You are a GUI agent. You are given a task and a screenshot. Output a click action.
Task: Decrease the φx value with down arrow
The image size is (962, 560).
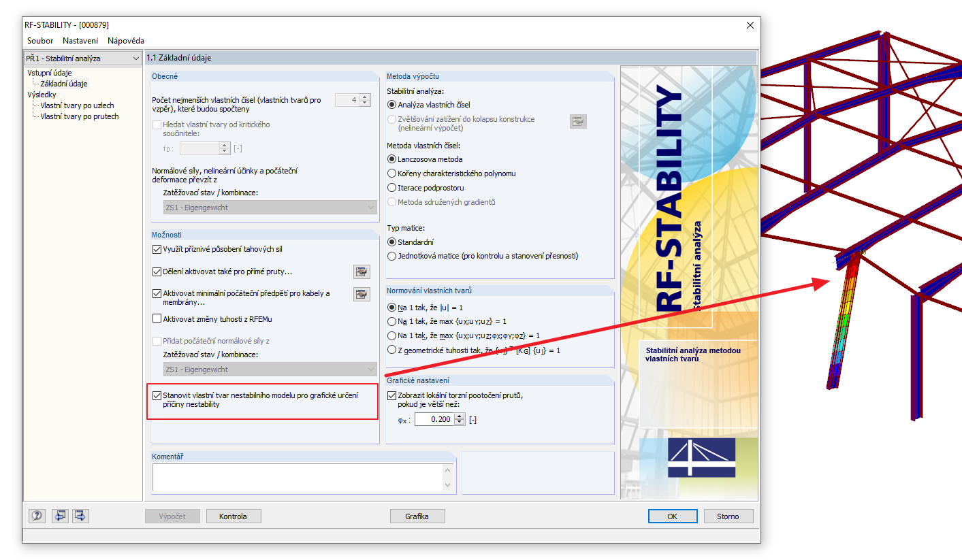pyautogui.click(x=460, y=423)
